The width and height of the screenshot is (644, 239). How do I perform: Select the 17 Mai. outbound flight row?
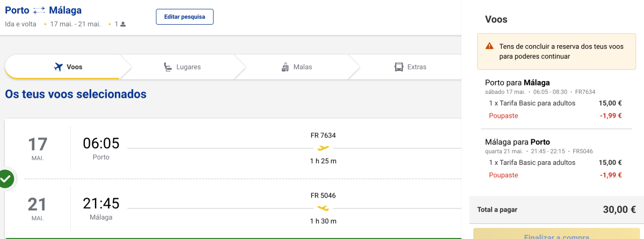(233, 149)
